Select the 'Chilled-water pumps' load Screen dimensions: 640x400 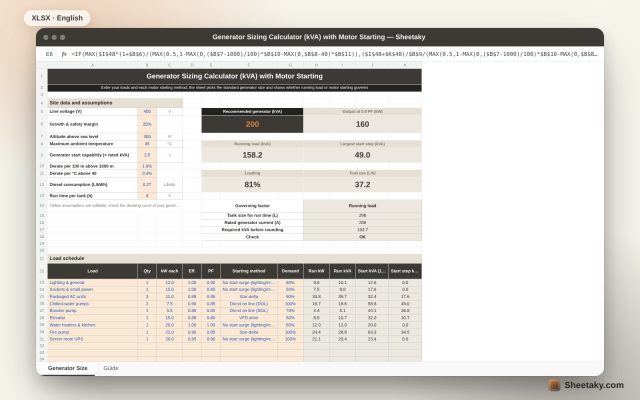click(x=92, y=304)
